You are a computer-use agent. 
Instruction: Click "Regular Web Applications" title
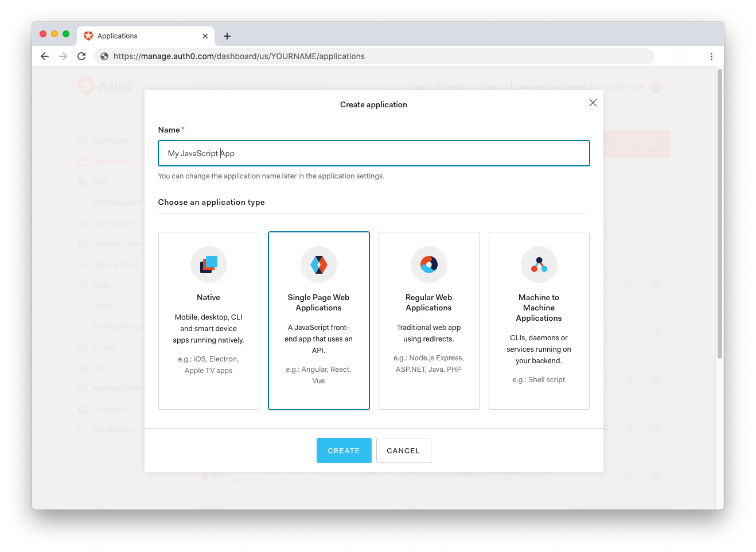(429, 302)
